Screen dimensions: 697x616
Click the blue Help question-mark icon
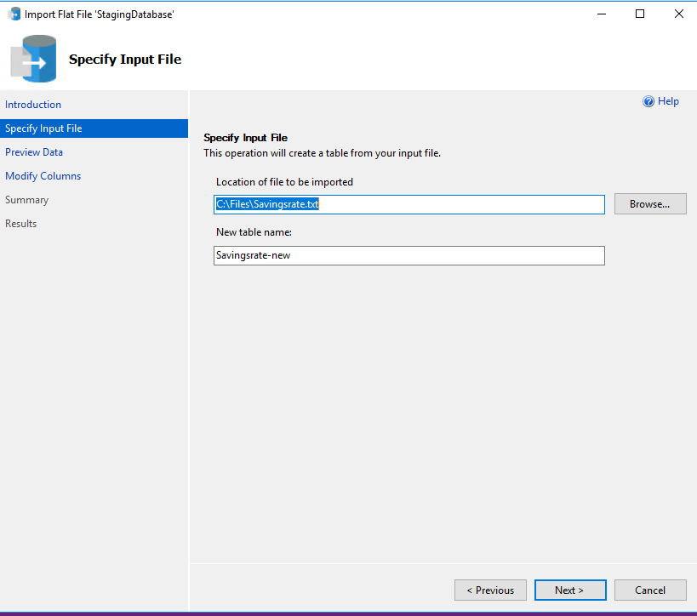pyautogui.click(x=648, y=101)
